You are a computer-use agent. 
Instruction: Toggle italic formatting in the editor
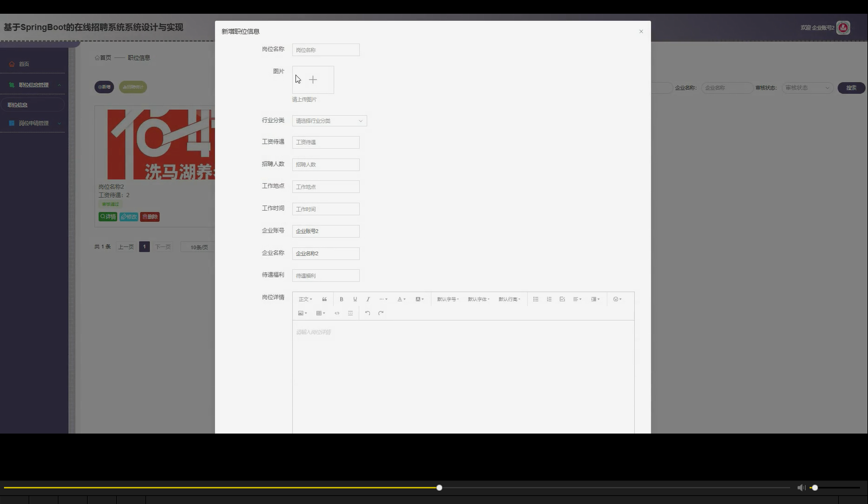point(368,299)
